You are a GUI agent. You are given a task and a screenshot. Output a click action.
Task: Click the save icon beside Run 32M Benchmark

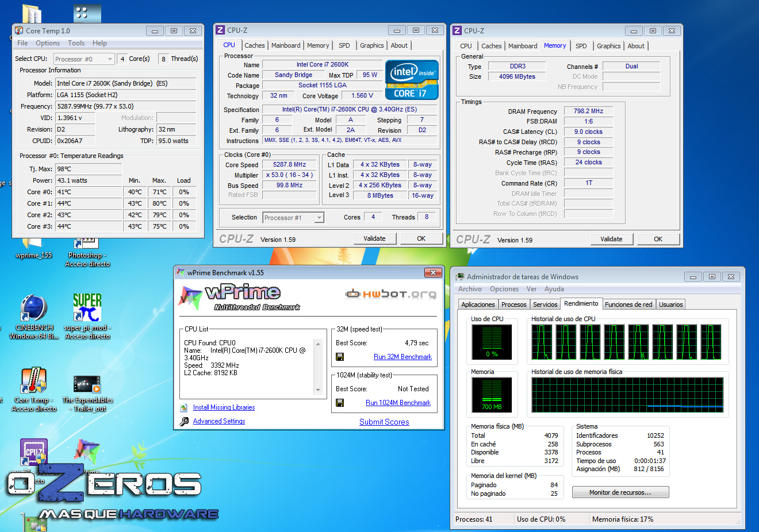coord(340,357)
